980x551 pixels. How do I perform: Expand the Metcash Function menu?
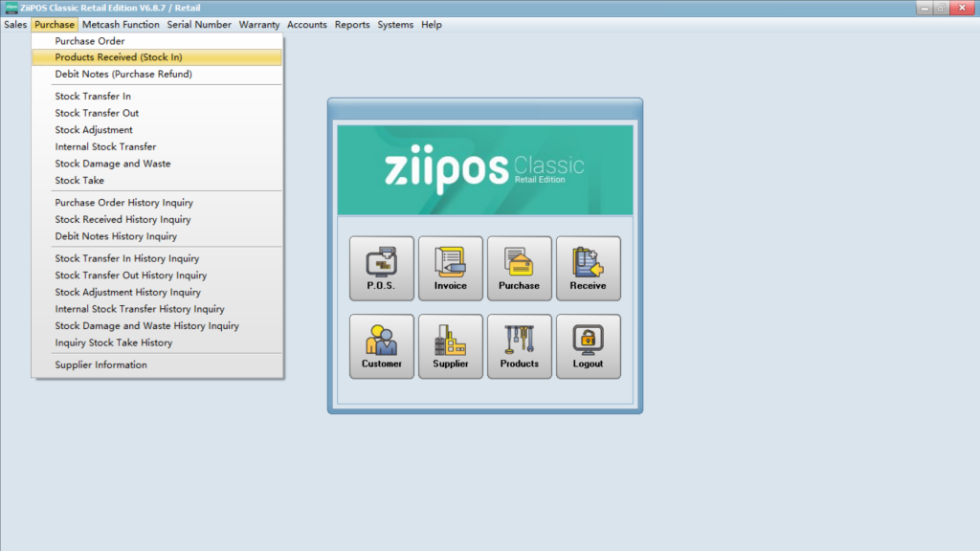pos(121,25)
